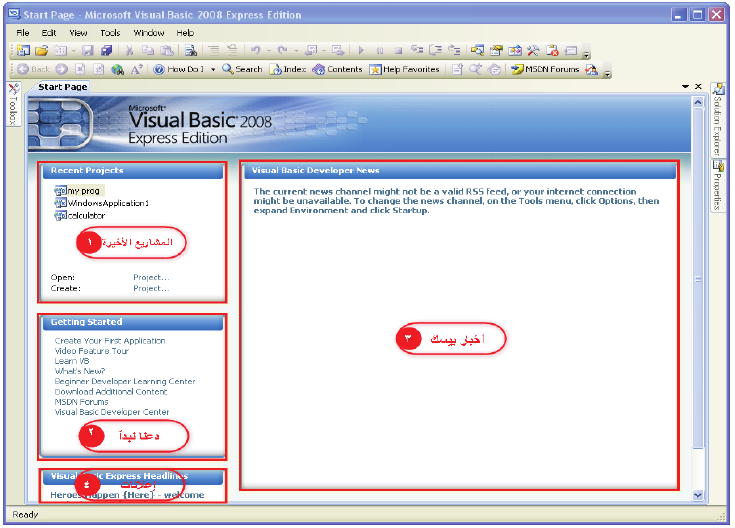Screen dimensions: 735x528
Task: Click the Cut scissors icon
Action: (x=130, y=50)
